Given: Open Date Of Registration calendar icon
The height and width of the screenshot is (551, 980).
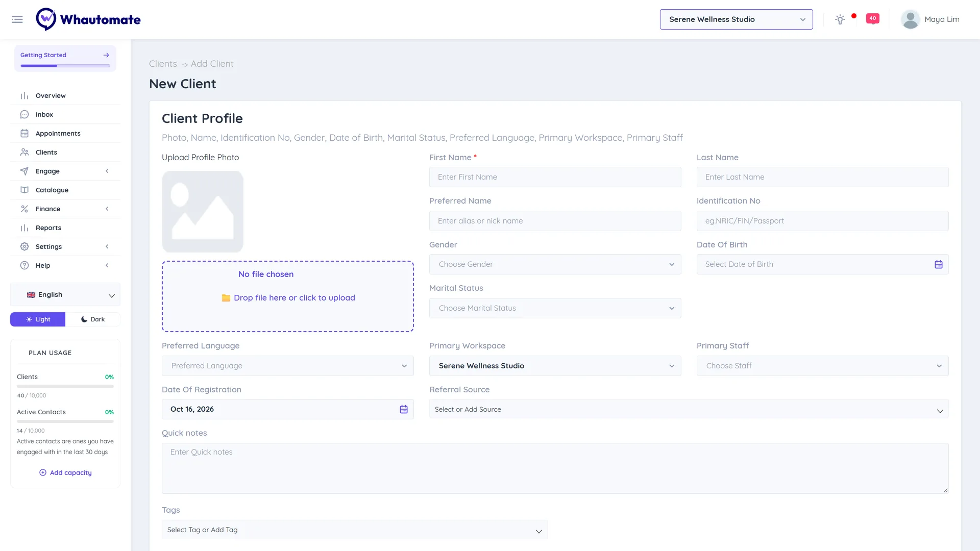Looking at the screenshot, I should point(403,409).
